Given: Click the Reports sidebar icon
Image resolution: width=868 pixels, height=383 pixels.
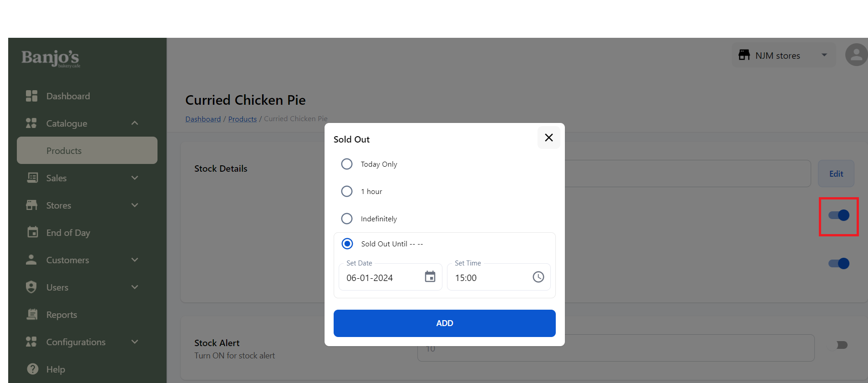Looking at the screenshot, I should (x=32, y=314).
